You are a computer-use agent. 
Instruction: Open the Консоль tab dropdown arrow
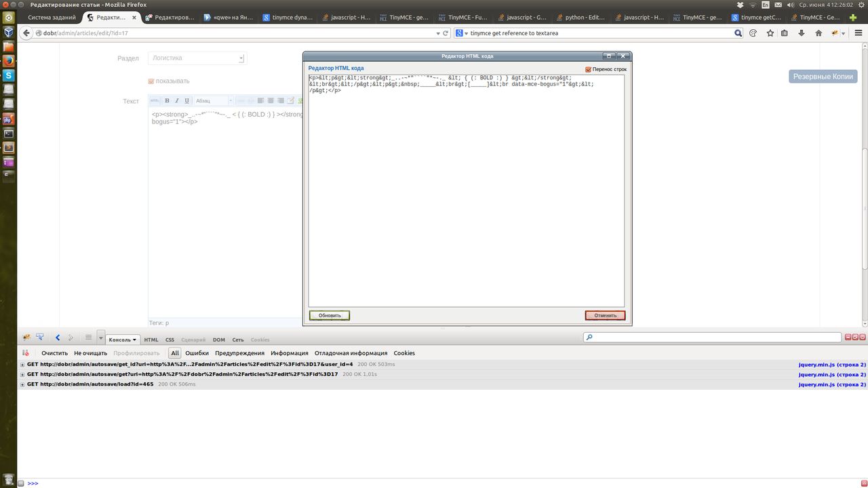coord(134,340)
